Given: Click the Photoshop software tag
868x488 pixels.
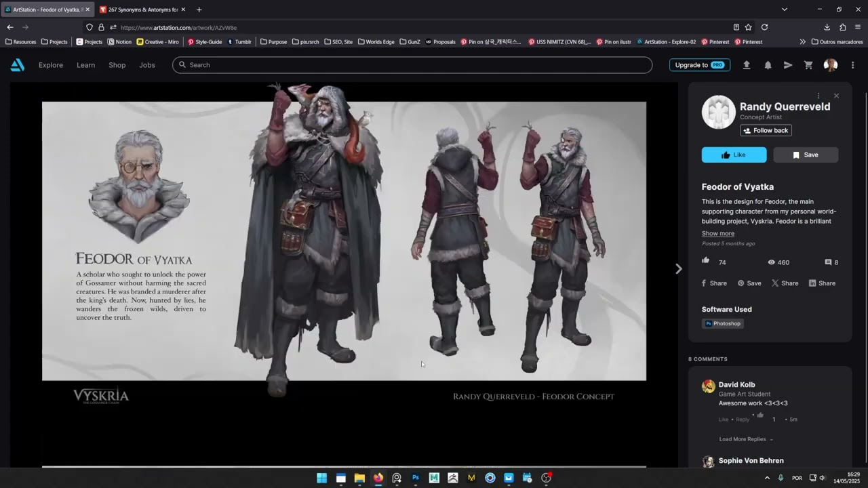Looking at the screenshot, I should [723, 324].
